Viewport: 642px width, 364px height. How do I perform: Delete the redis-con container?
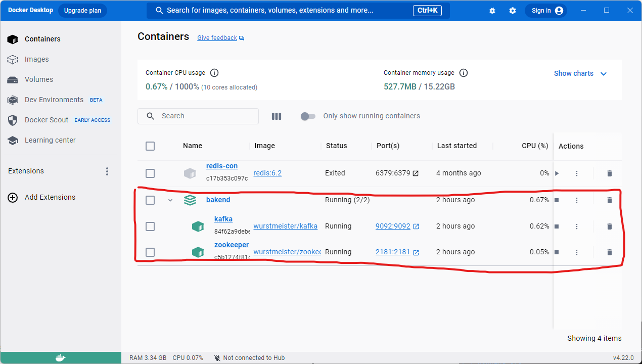click(x=609, y=173)
